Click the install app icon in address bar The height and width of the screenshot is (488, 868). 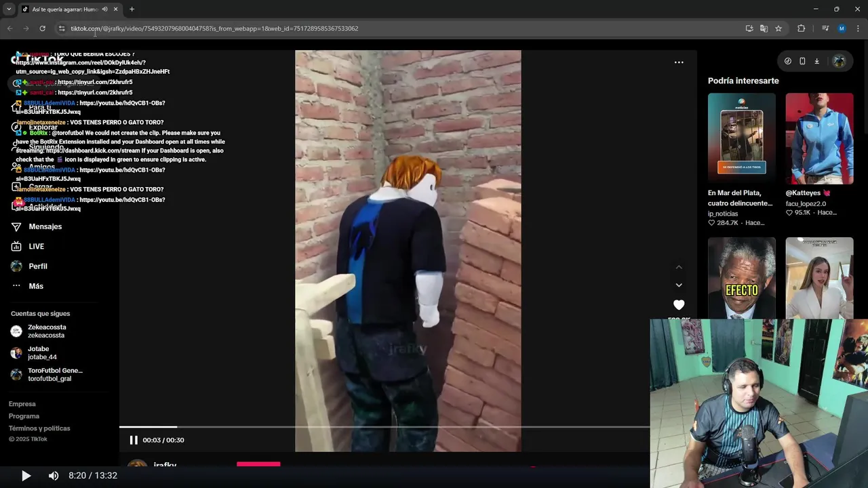[749, 28]
